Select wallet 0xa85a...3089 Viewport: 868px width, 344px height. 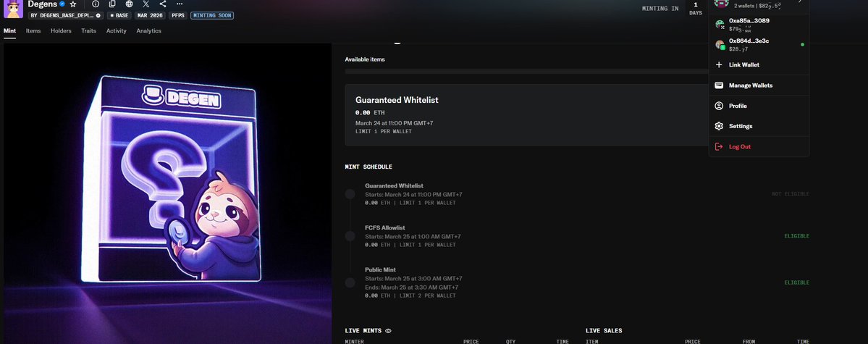[759, 25]
